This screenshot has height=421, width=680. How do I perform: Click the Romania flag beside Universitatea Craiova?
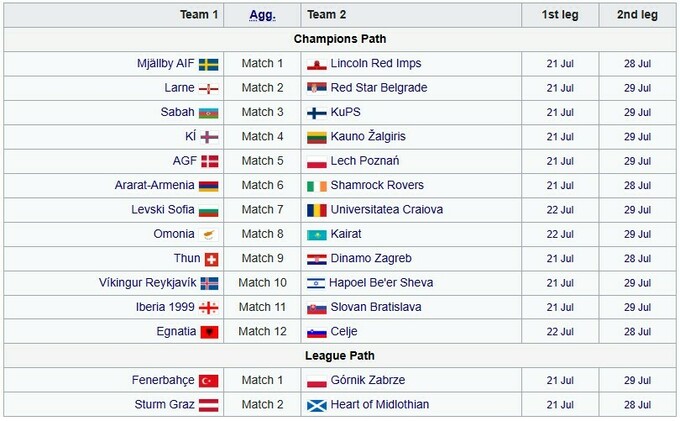click(x=317, y=210)
